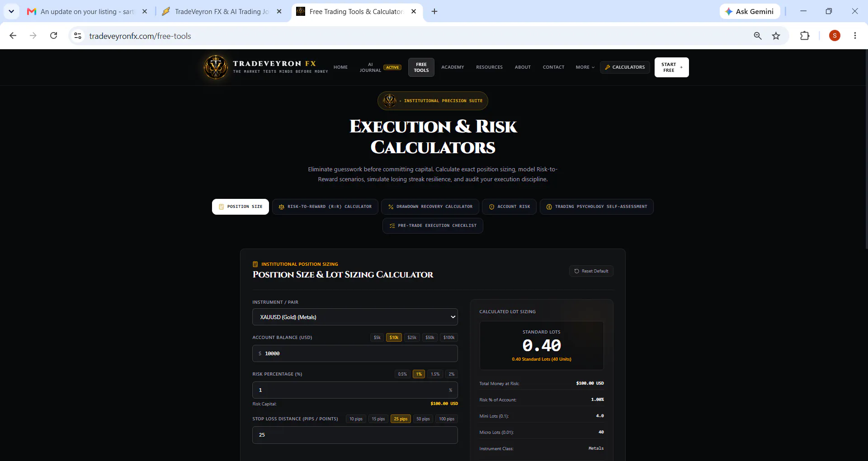Viewport: 868px width, 461px height.
Task: Select the $10k balance preset
Action: [394, 338]
